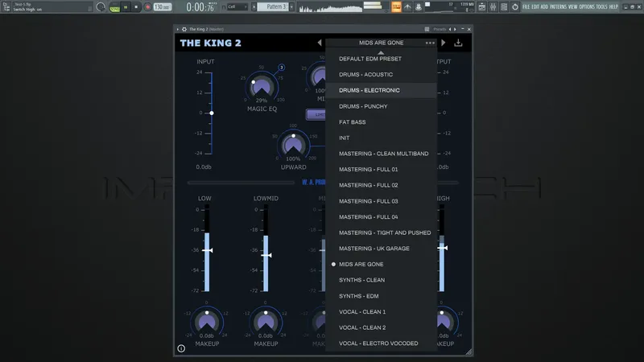The image size is (644, 362).
Task: Open the ADD menu
Action: [x=544, y=7]
